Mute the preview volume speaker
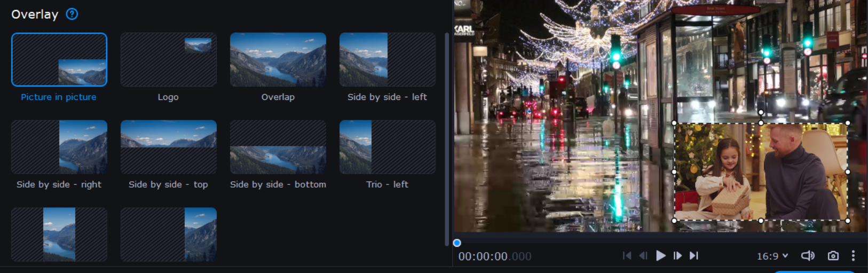This screenshot has height=273, width=868. coord(808,256)
